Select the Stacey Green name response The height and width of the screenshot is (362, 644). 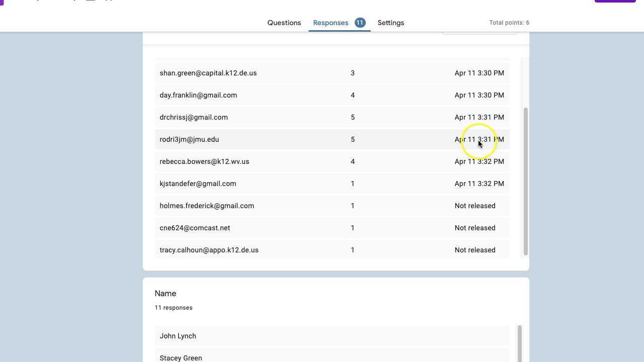click(x=181, y=357)
